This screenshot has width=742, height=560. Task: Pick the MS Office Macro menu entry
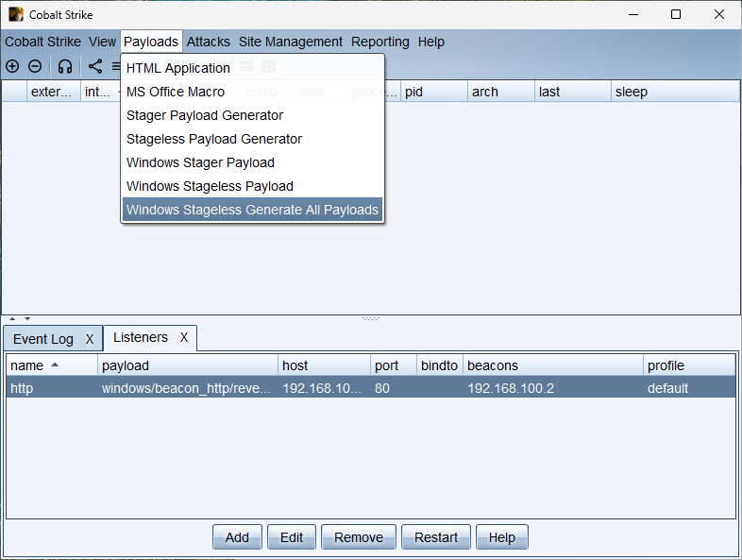(x=176, y=92)
